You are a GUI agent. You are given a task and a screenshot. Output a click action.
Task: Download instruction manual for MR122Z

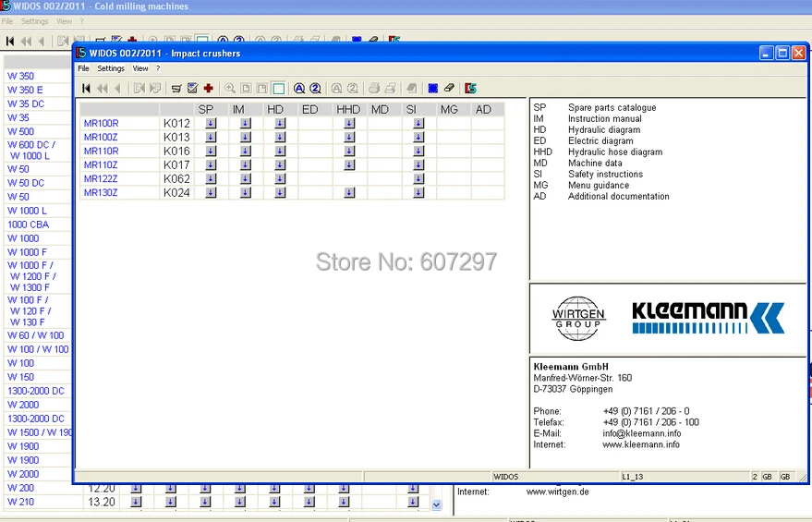pyautogui.click(x=246, y=178)
